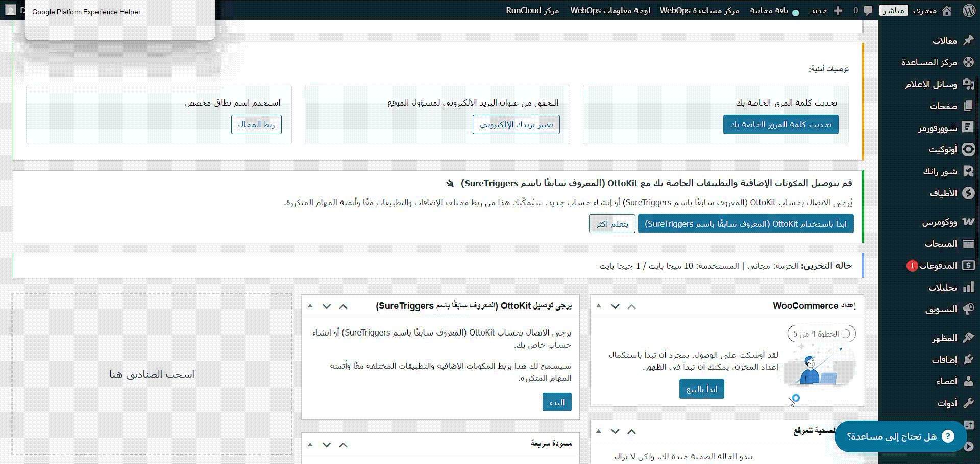This screenshot has height=464, width=980.
Task: Open the المنتجات products menu
Action: tap(941, 244)
